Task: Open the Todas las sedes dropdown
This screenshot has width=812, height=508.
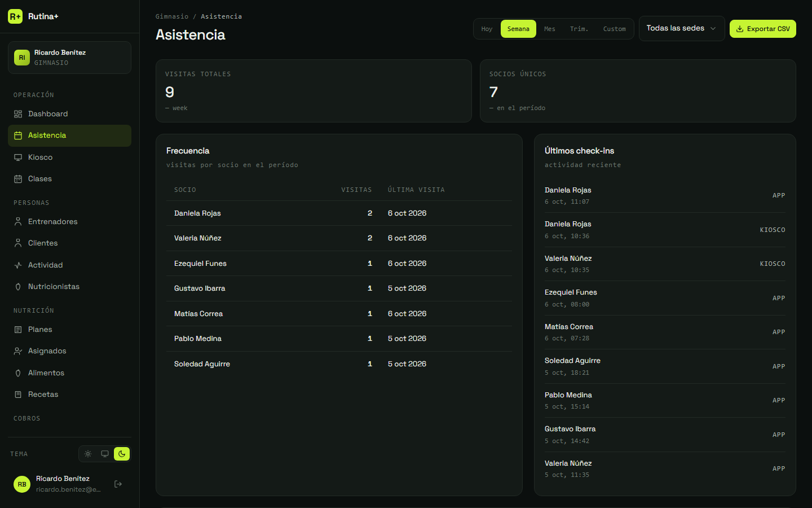Action: click(x=682, y=28)
